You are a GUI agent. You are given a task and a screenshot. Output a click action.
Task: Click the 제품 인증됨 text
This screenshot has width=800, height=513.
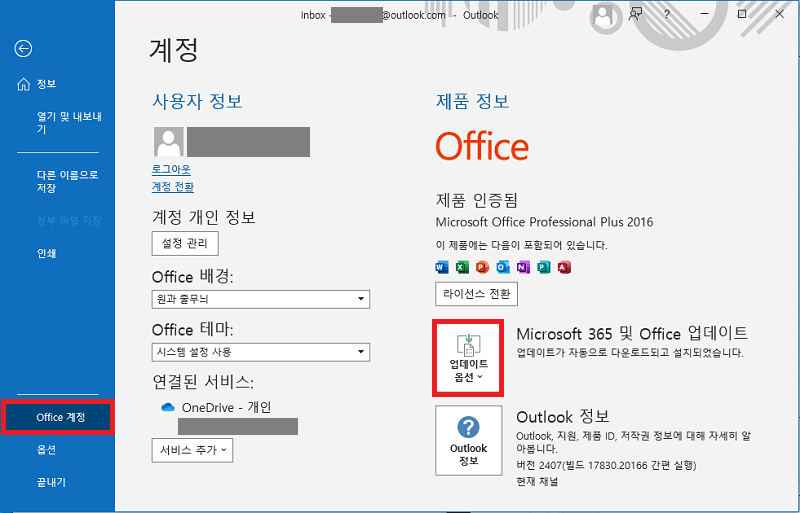(477, 200)
